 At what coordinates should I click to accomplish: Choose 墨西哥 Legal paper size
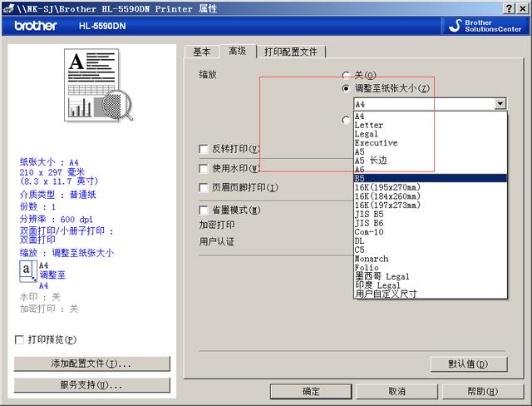click(431, 276)
